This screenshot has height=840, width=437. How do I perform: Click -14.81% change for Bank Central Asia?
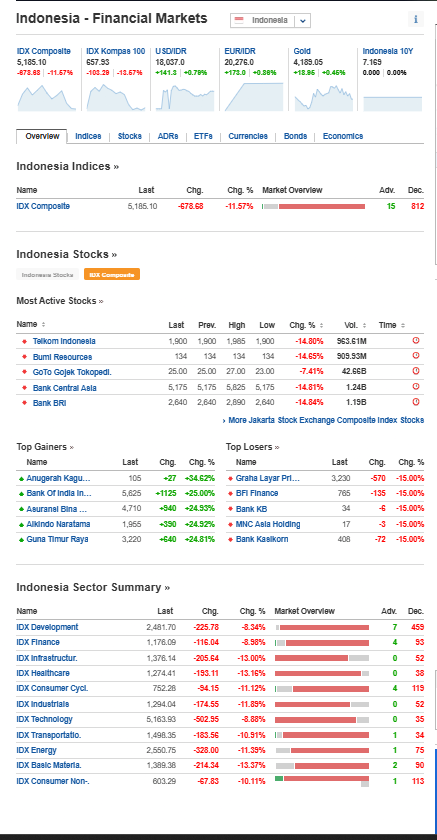click(308, 387)
